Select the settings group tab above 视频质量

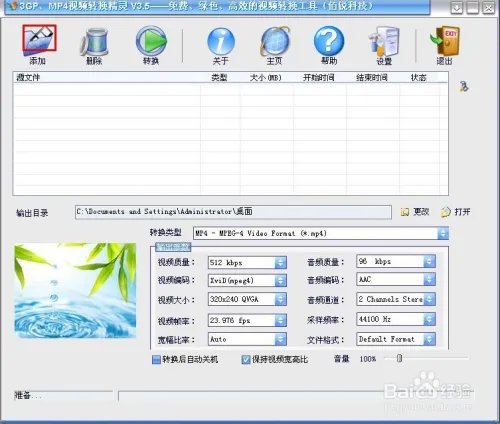pos(173,247)
